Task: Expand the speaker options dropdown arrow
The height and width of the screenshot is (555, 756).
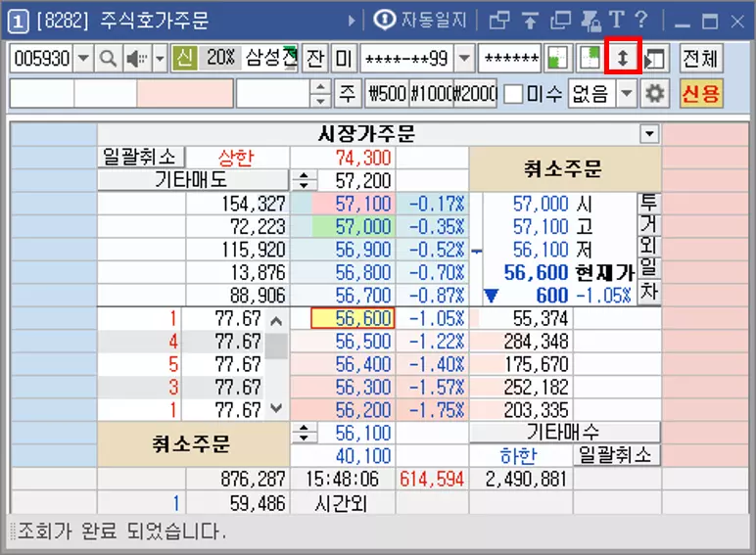Action: (x=160, y=59)
